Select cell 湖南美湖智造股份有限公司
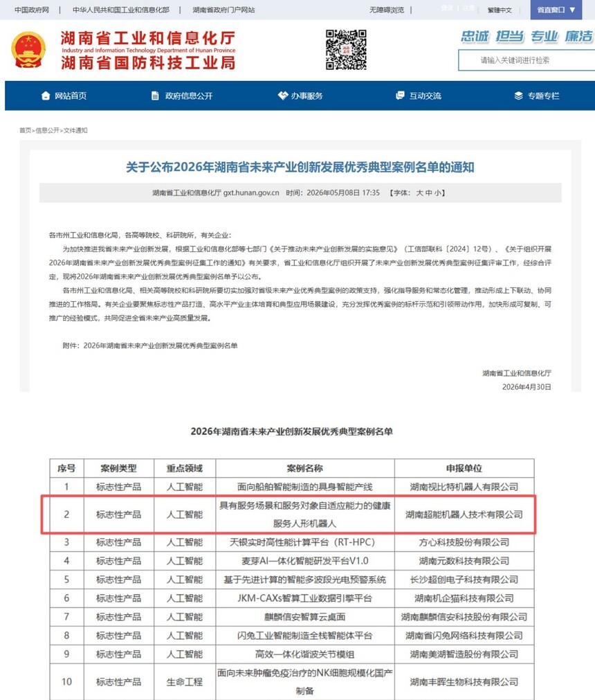 coord(464,654)
